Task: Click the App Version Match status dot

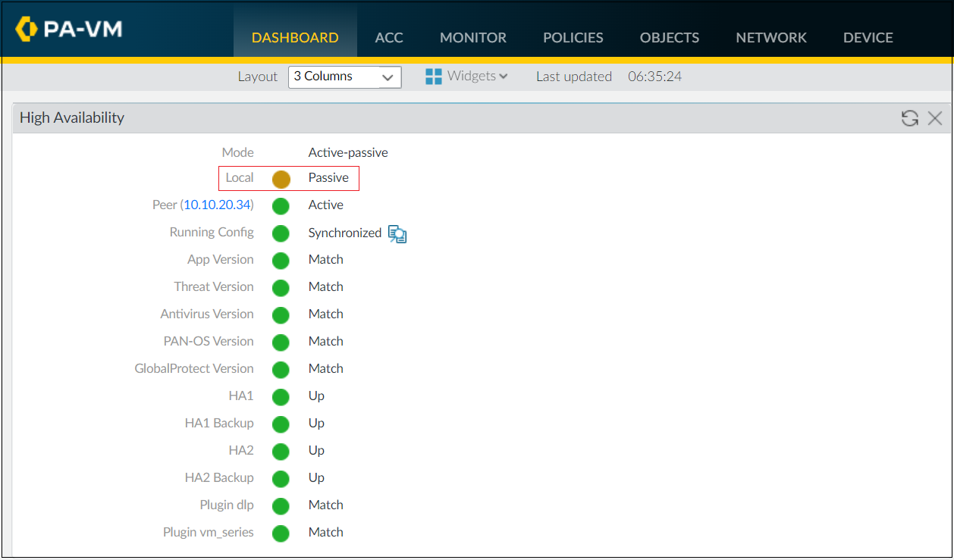Action: pos(281,259)
